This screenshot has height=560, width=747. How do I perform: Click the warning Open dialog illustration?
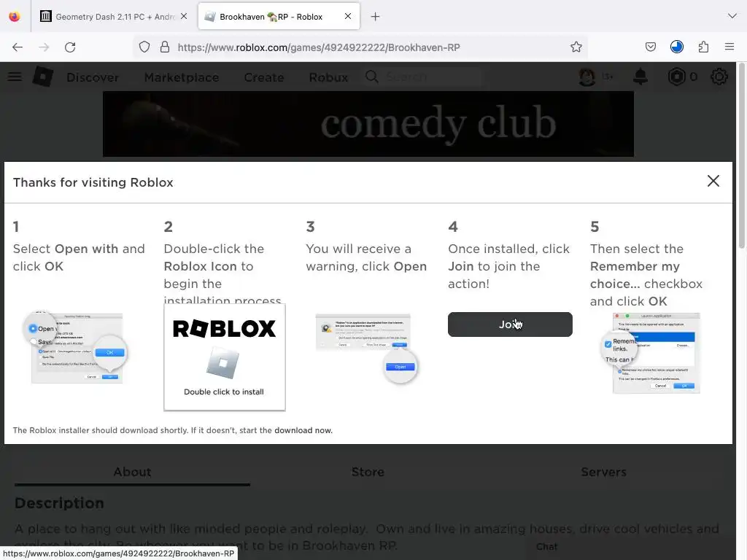tap(366, 348)
